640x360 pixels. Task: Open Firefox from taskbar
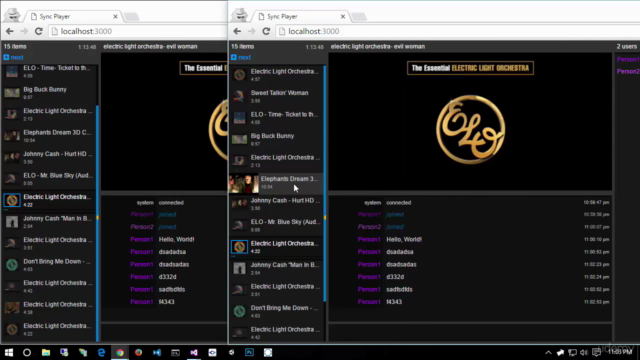(x=138, y=352)
